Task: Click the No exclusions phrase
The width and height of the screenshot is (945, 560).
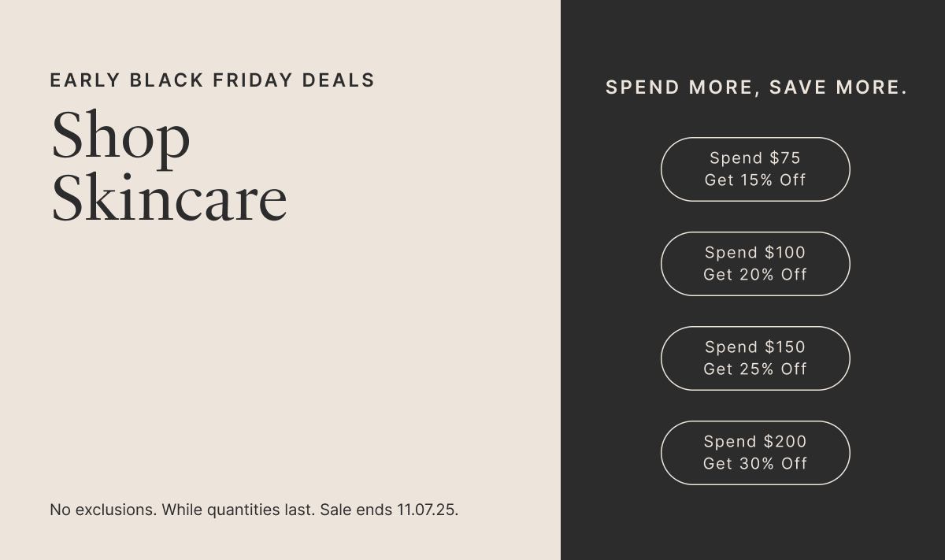Action: [102, 510]
